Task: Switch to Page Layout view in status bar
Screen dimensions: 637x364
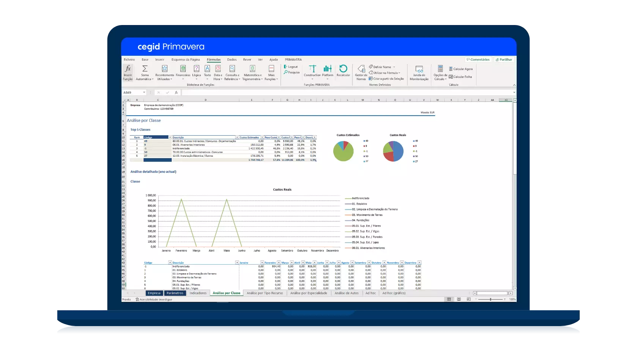Action: pos(459,299)
